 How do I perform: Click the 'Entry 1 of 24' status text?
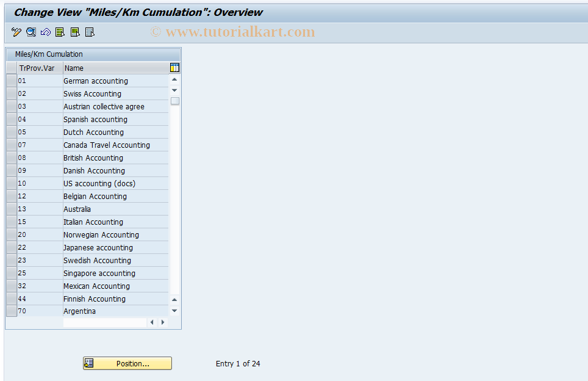pos(238,363)
